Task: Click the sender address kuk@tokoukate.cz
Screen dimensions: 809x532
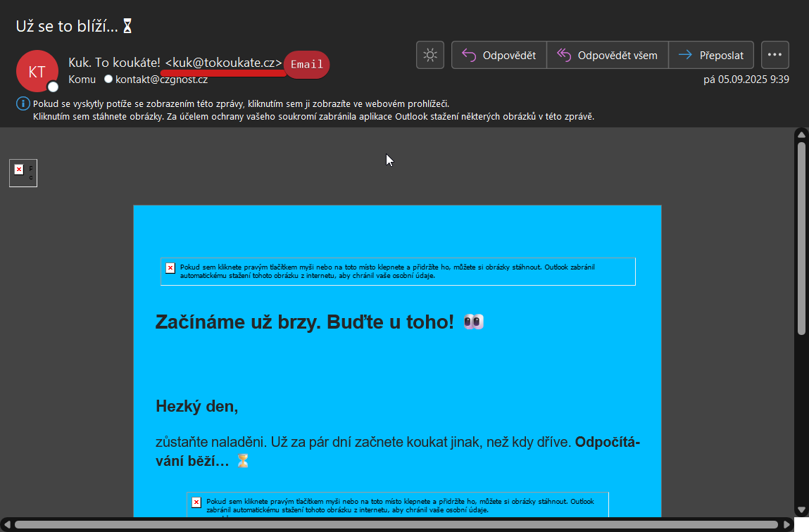Action: coord(222,61)
